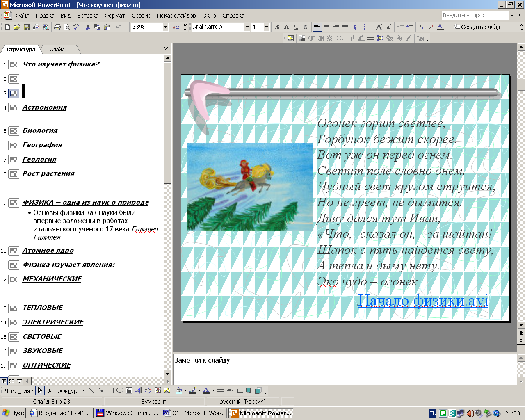
Task: Open the Показ слайдов menu
Action: (176, 16)
